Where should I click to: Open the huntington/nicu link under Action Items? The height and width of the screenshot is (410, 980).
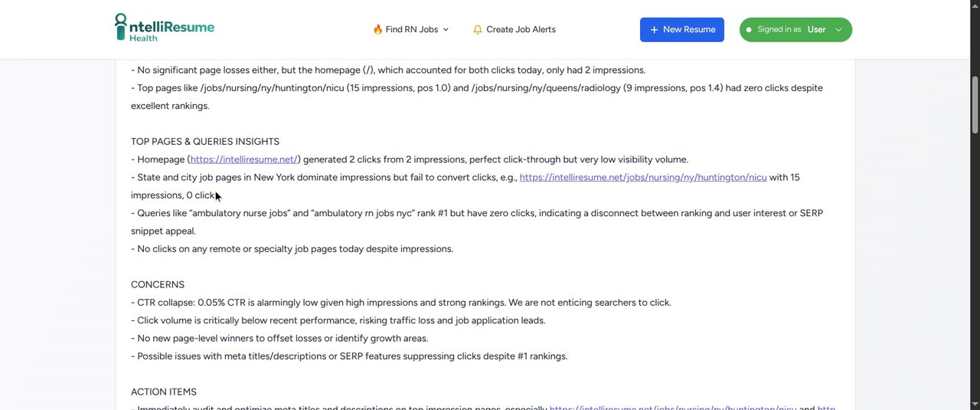pos(673,408)
